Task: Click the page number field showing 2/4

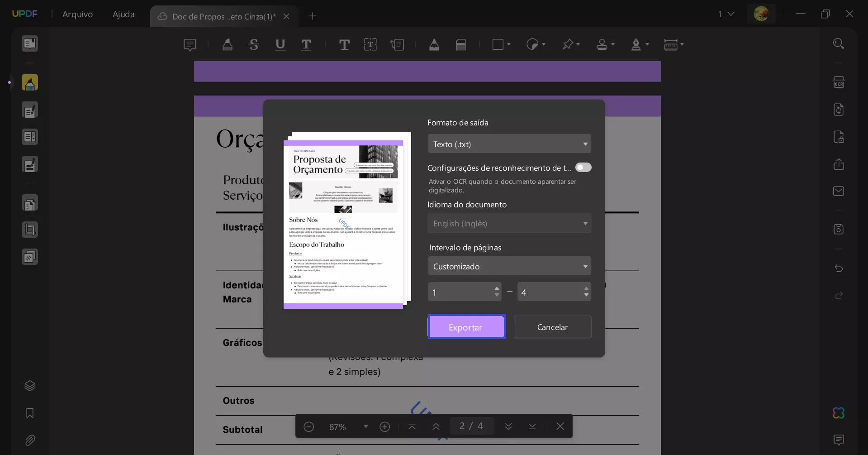Action: (x=471, y=426)
